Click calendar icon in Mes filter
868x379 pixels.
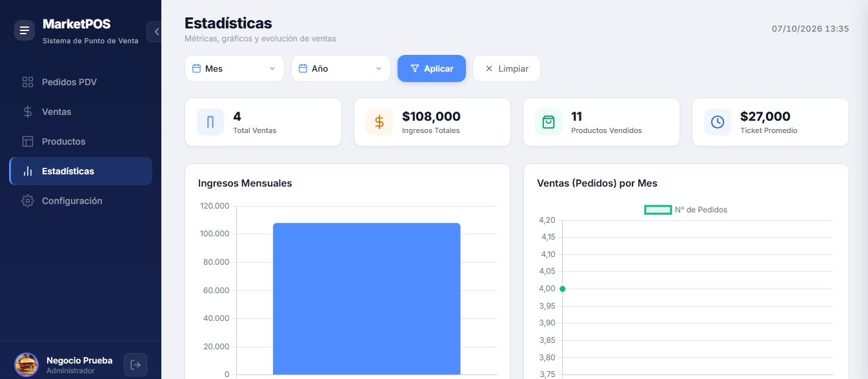(x=196, y=68)
